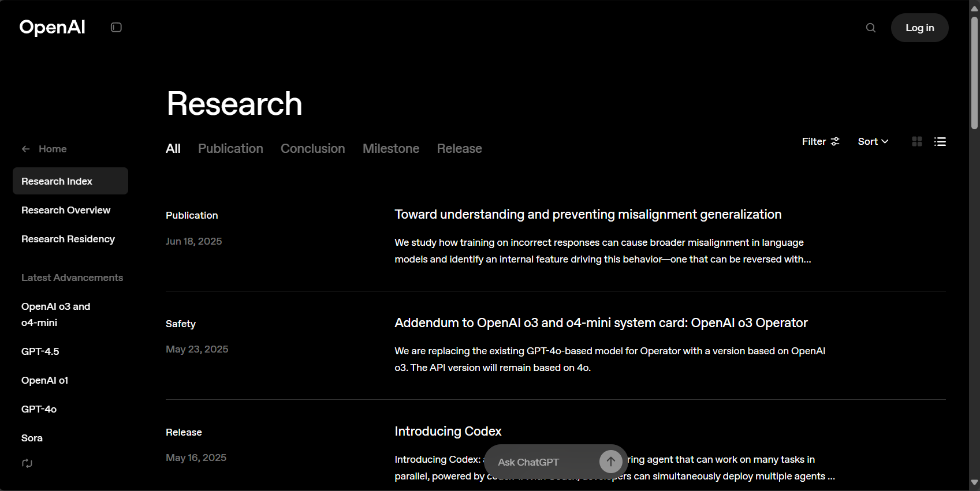Open the GPT-4.5 sidebar link
This screenshot has height=491, width=980.
click(x=40, y=351)
